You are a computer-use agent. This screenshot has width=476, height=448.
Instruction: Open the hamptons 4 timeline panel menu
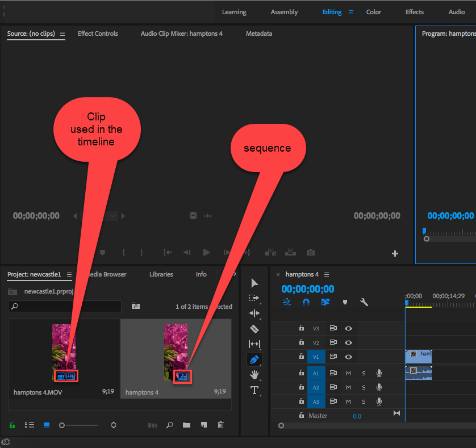pos(327,274)
